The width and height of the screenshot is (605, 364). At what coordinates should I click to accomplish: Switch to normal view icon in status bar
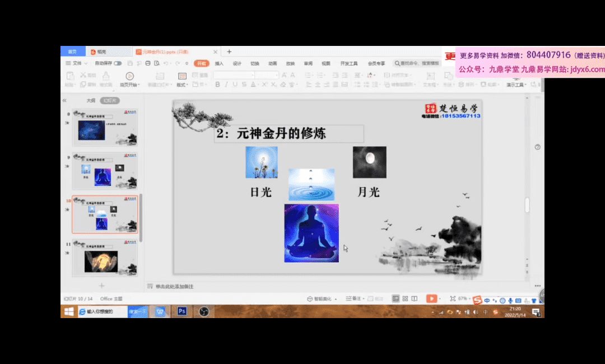pyautogui.click(x=396, y=299)
